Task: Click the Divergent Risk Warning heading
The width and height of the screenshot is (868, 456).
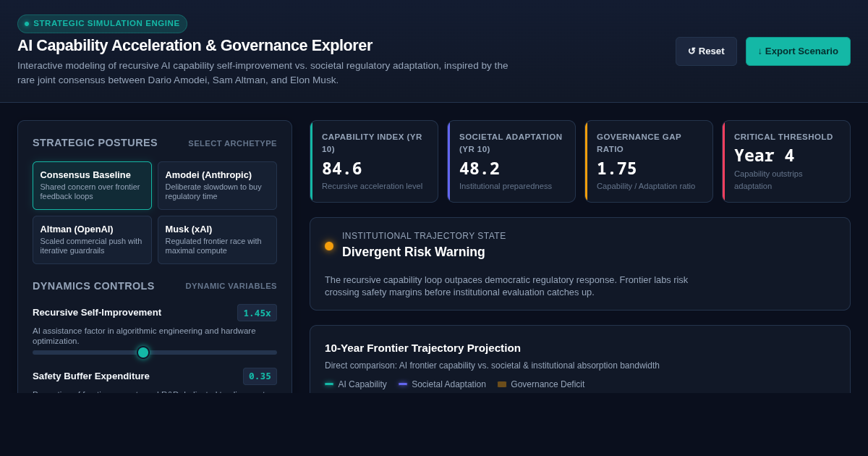Action: pyautogui.click(x=414, y=252)
